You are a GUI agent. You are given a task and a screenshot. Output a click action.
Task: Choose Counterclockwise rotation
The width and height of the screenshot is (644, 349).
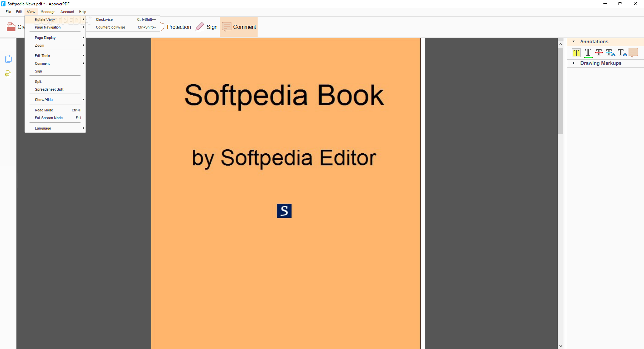tap(123, 27)
